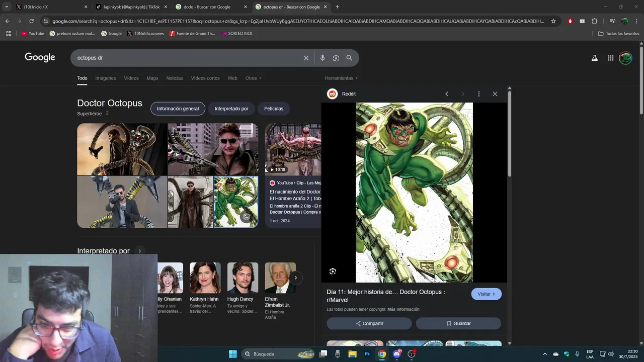
Task: Select the Maps search tab
Action: click(152, 78)
